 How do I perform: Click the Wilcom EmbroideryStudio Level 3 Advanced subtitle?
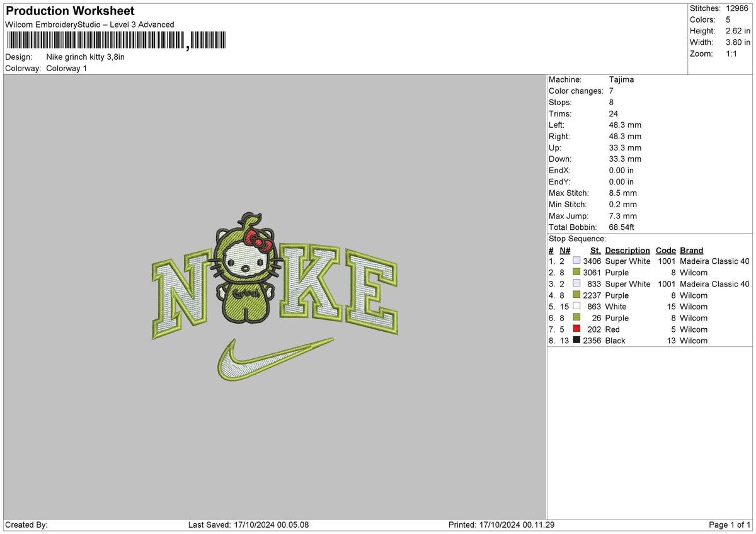[x=89, y=25]
